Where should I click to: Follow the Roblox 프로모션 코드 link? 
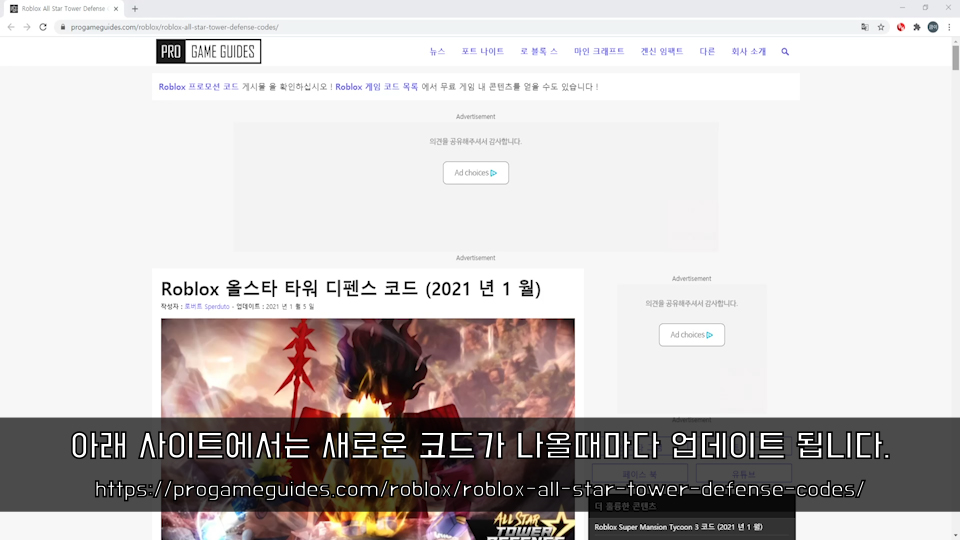click(198, 87)
